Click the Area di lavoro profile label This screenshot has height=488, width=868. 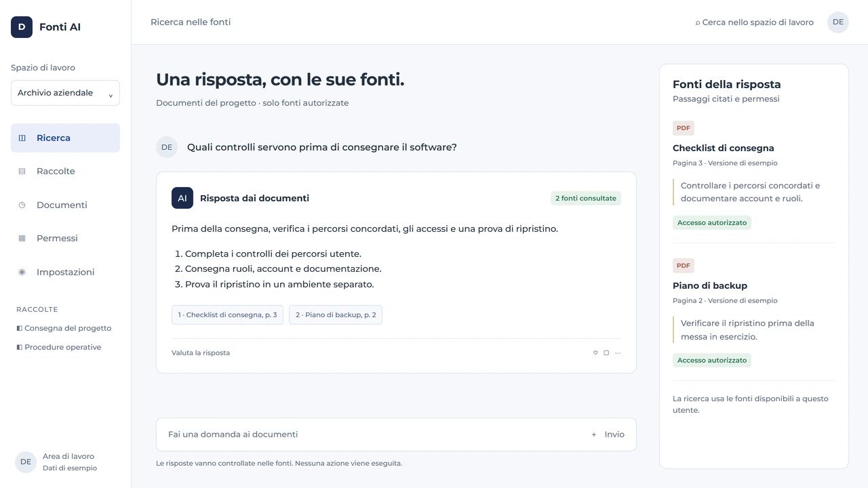tap(68, 457)
